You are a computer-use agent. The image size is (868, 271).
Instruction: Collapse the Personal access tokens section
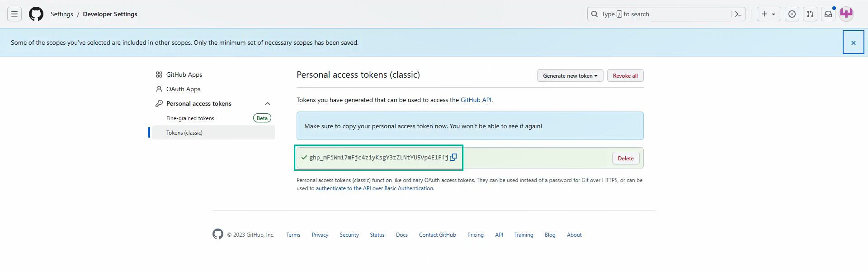pyautogui.click(x=268, y=103)
